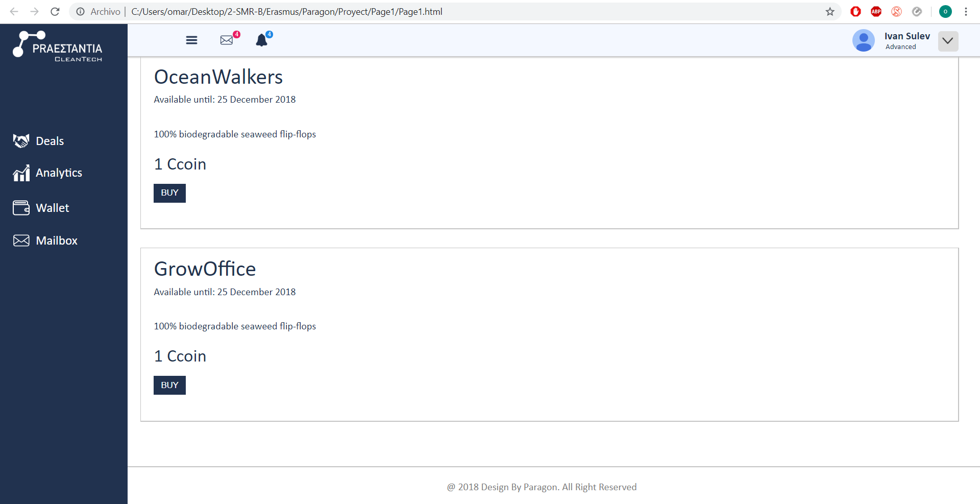Click the Deals handshake icon
The width and height of the screenshot is (980, 504).
pos(21,141)
